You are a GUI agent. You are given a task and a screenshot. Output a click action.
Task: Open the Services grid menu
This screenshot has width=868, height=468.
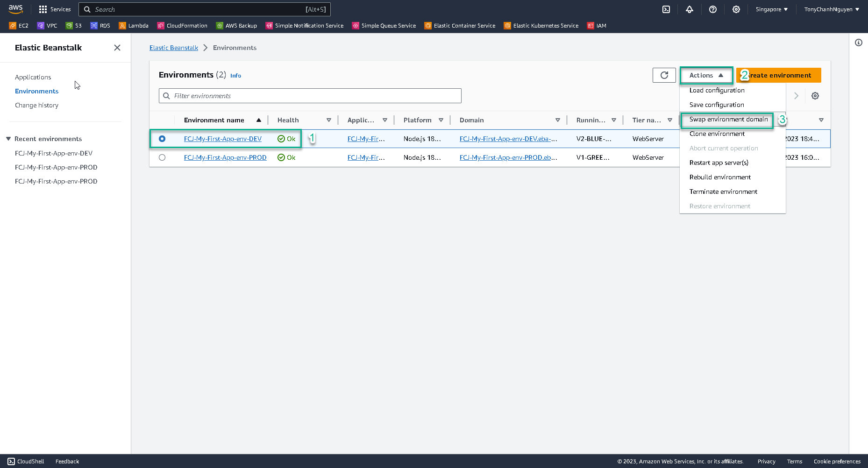click(55, 9)
